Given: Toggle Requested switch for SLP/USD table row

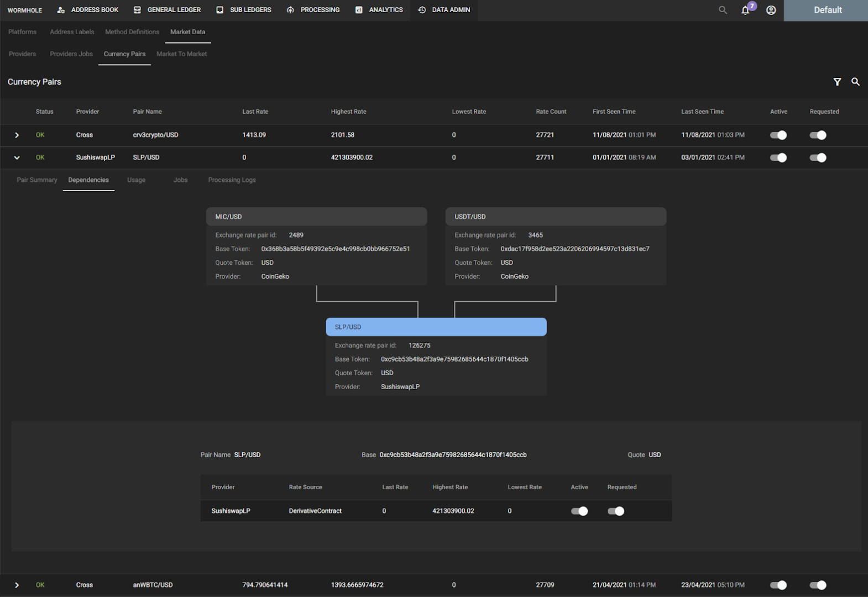Looking at the screenshot, I should (818, 158).
